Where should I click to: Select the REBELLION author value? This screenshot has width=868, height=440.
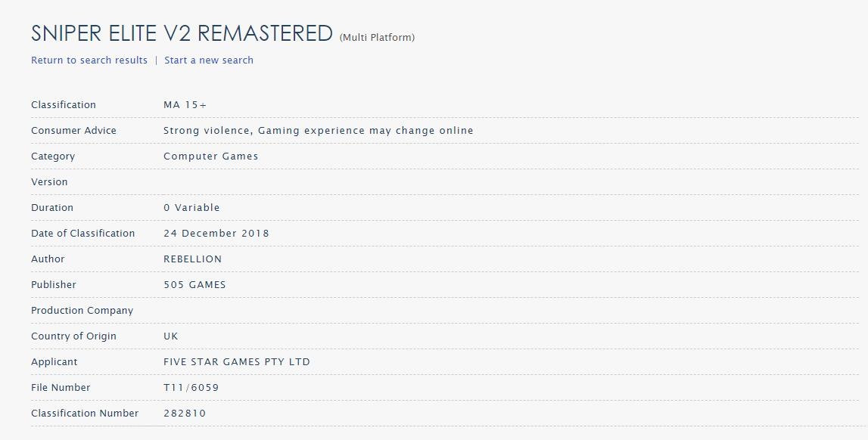[193, 259]
